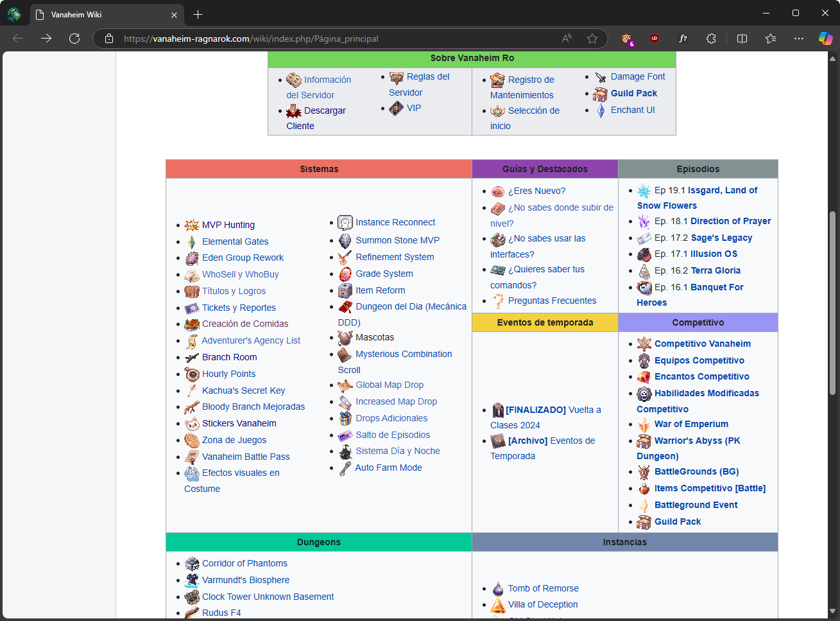Click the Drops Adicionales gift icon
This screenshot has height=621, width=840.
[345, 418]
